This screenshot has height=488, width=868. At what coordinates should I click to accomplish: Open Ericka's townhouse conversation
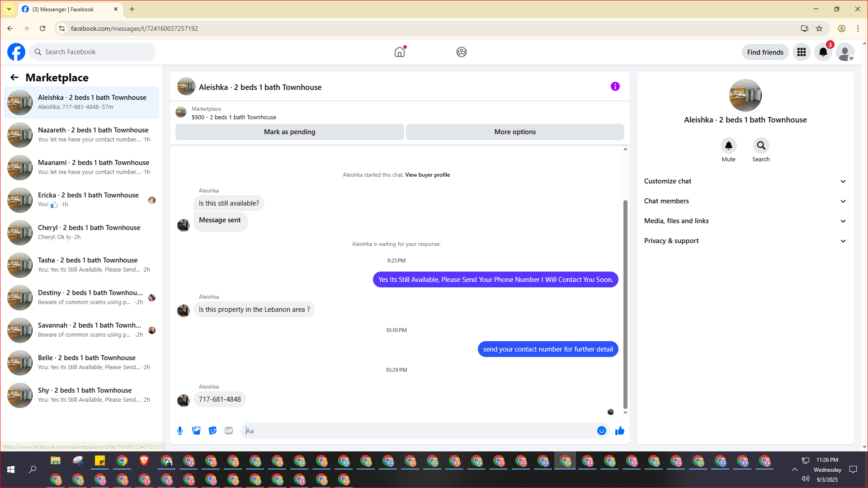click(x=81, y=200)
